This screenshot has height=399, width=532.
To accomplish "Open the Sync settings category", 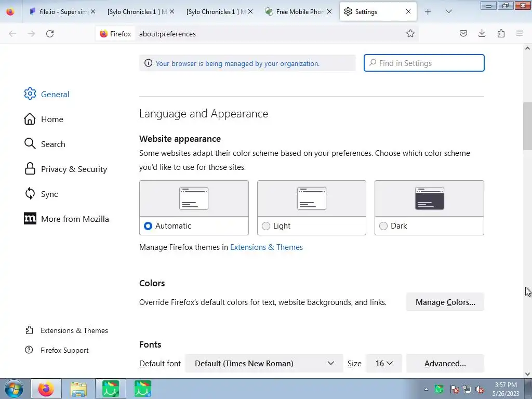I will click(41, 194).
